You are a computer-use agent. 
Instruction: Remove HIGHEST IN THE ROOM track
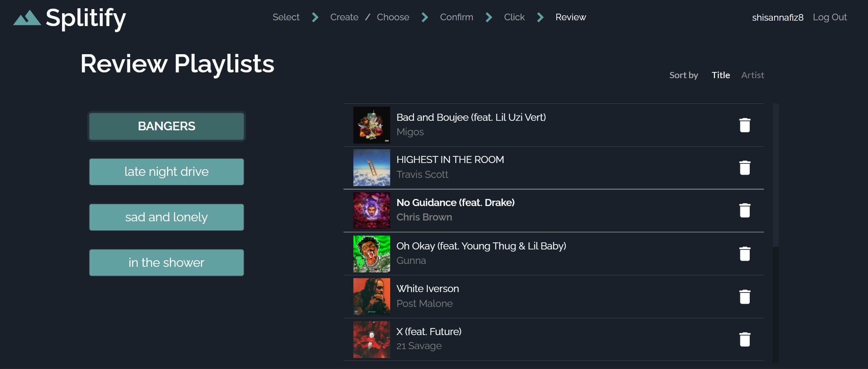pyautogui.click(x=744, y=168)
